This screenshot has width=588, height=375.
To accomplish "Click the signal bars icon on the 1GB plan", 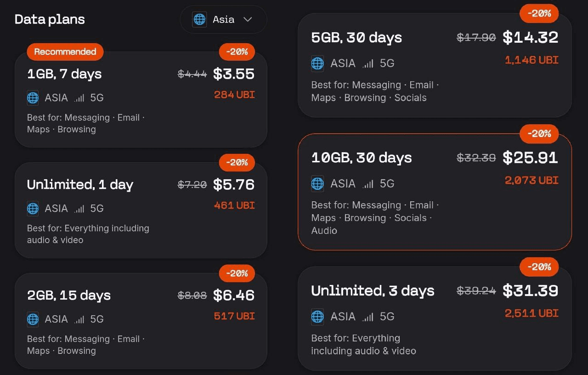I will [x=79, y=98].
